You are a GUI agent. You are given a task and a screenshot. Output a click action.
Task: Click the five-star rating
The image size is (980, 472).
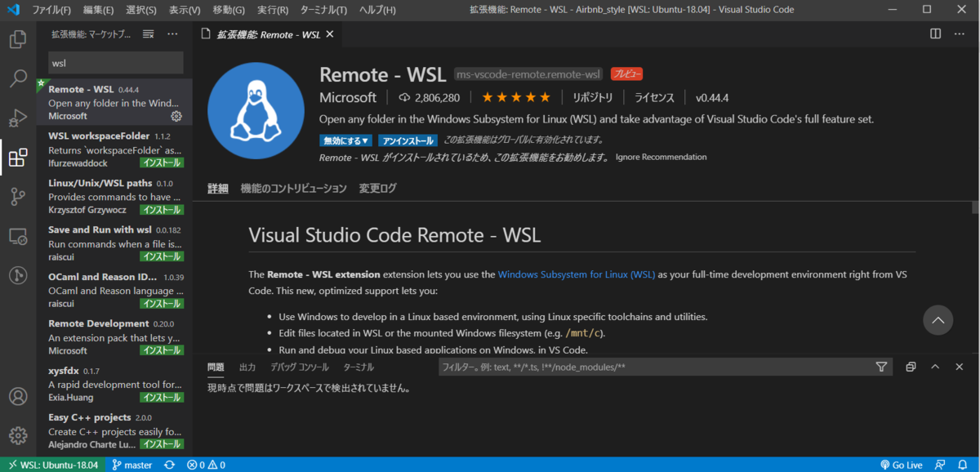tap(515, 97)
